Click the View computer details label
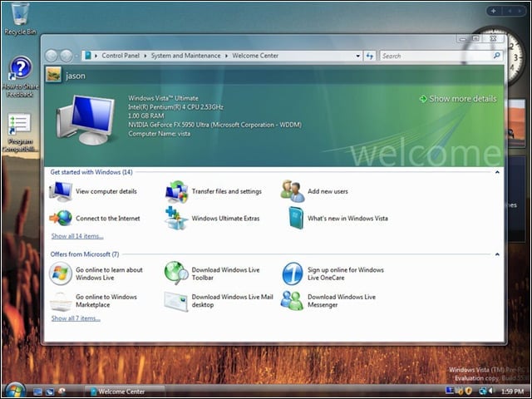This screenshot has height=399, width=532. [x=106, y=191]
